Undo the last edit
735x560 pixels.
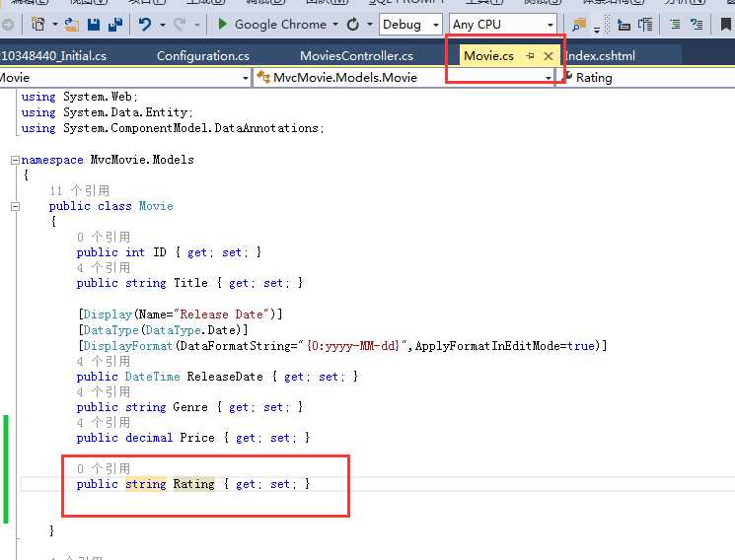pos(145,24)
